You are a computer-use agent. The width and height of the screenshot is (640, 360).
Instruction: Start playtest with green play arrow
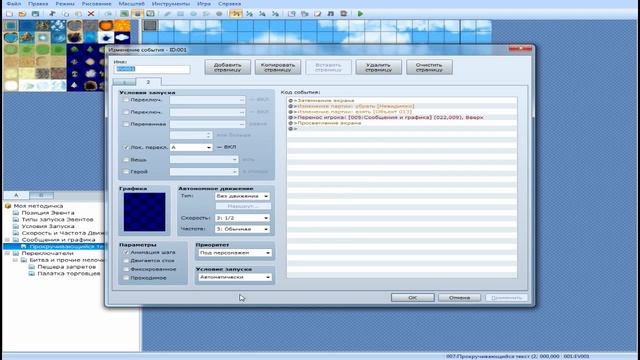pyautogui.click(x=360, y=13)
